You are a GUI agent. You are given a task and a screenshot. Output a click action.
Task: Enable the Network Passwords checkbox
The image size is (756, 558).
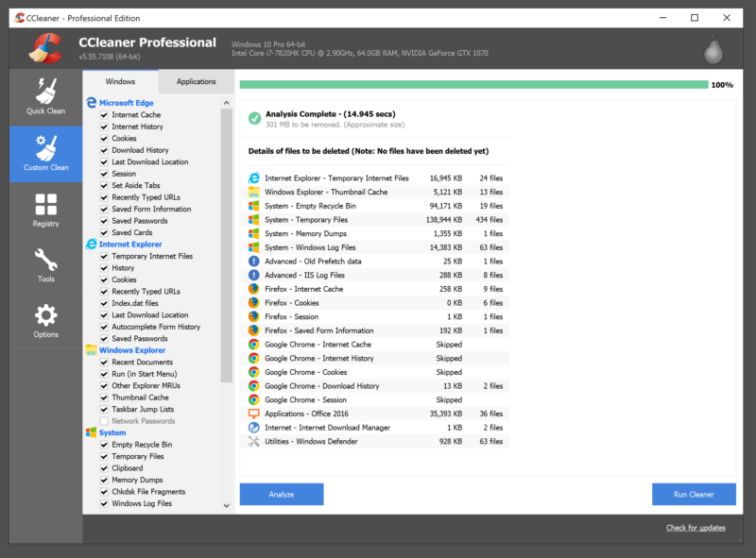click(105, 421)
